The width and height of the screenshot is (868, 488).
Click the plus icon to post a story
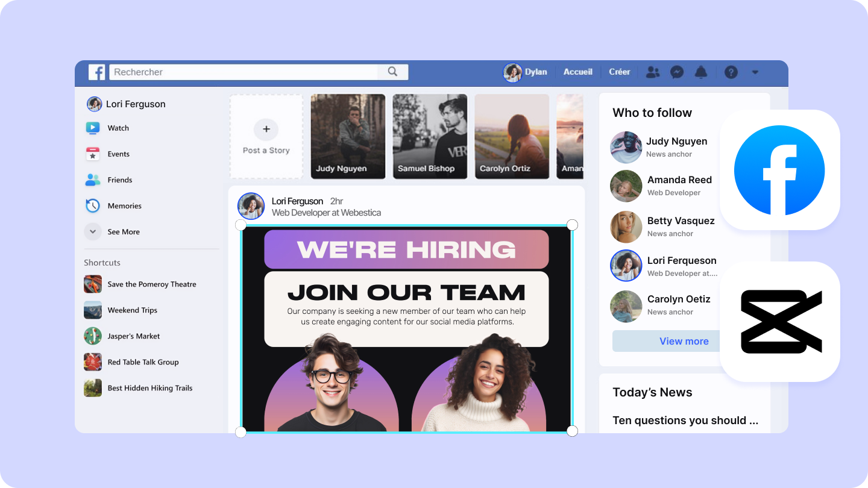266,129
